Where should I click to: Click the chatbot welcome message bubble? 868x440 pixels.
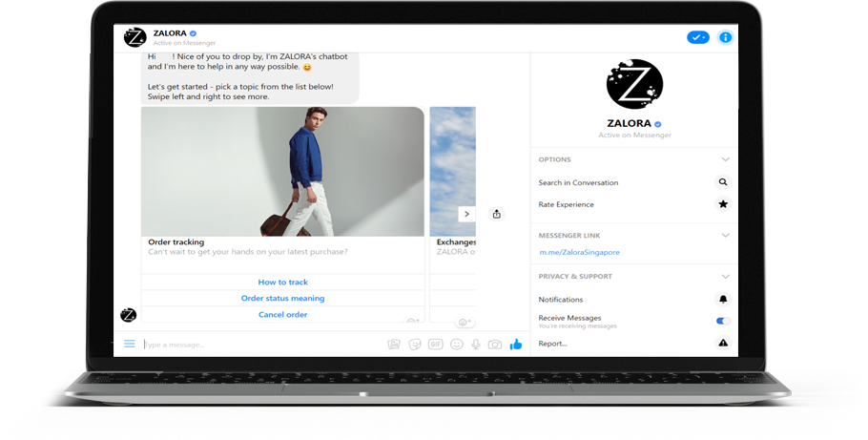pos(250,77)
